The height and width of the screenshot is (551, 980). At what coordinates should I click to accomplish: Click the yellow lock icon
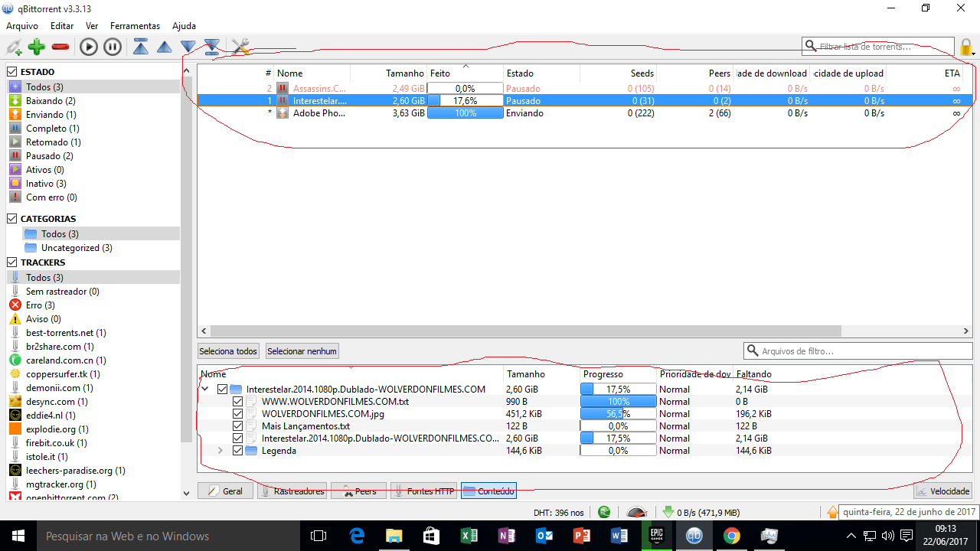coord(966,47)
